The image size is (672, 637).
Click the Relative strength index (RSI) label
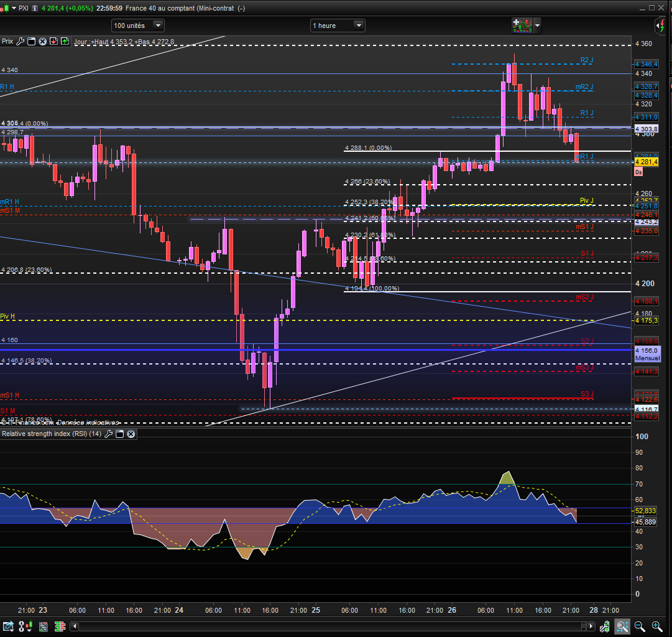click(x=51, y=434)
